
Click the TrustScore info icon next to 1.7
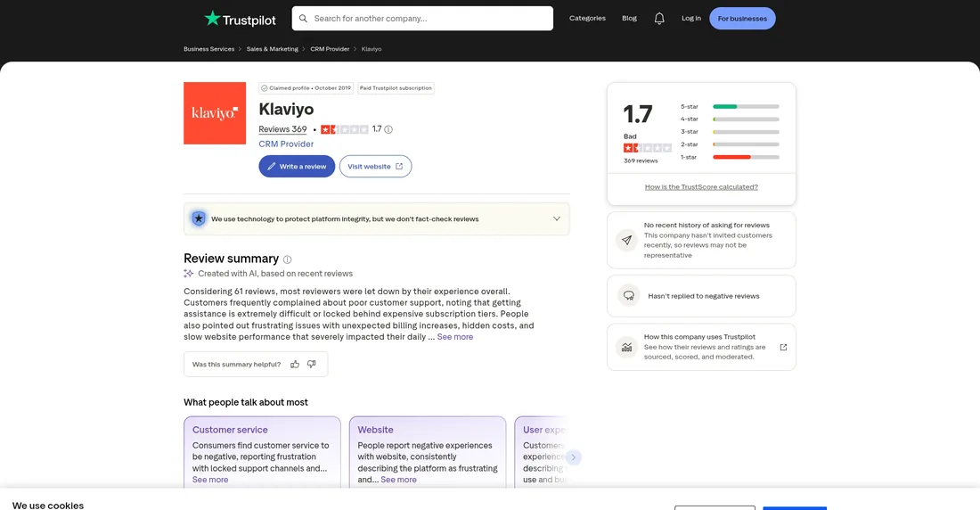[388, 129]
